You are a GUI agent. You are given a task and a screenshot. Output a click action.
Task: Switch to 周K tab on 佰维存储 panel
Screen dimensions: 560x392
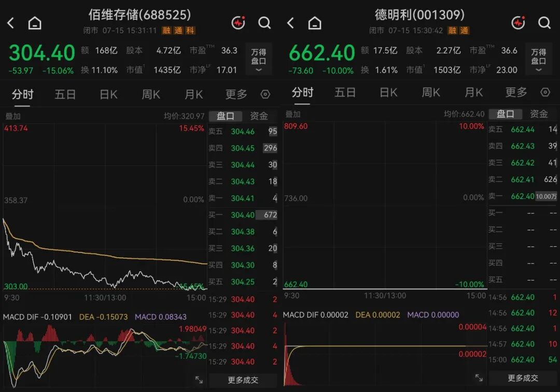coord(151,94)
